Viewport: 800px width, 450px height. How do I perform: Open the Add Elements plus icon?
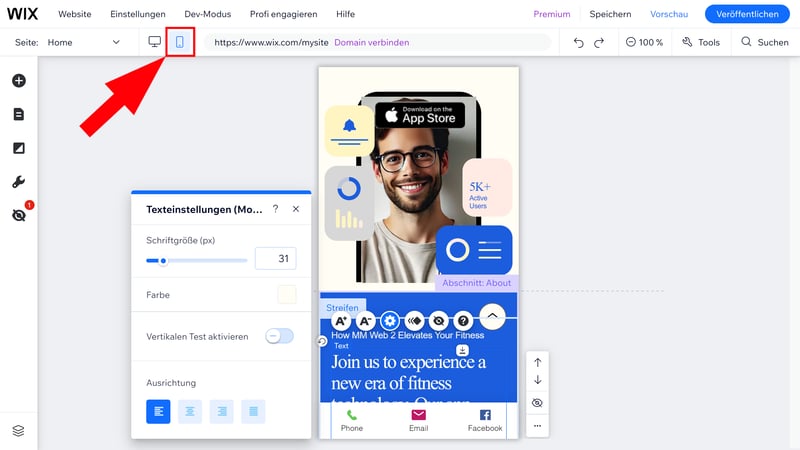pyautogui.click(x=19, y=81)
